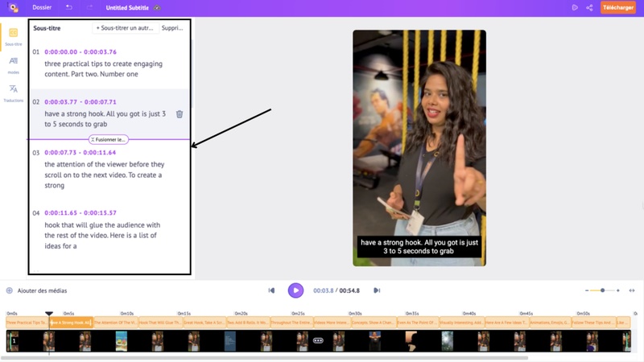Click the Fusionner button between subtitles
The width and height of the screenshot is (644, 362).
coord(109,139)
